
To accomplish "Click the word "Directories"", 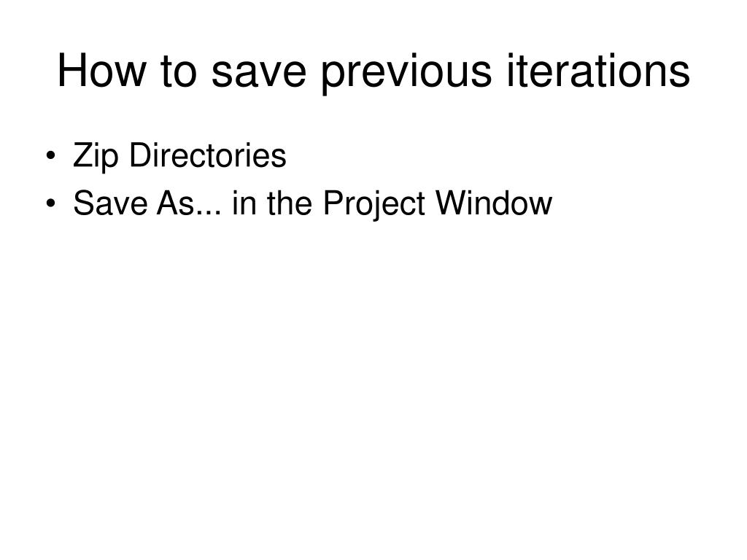I will [x=208, y=155].
